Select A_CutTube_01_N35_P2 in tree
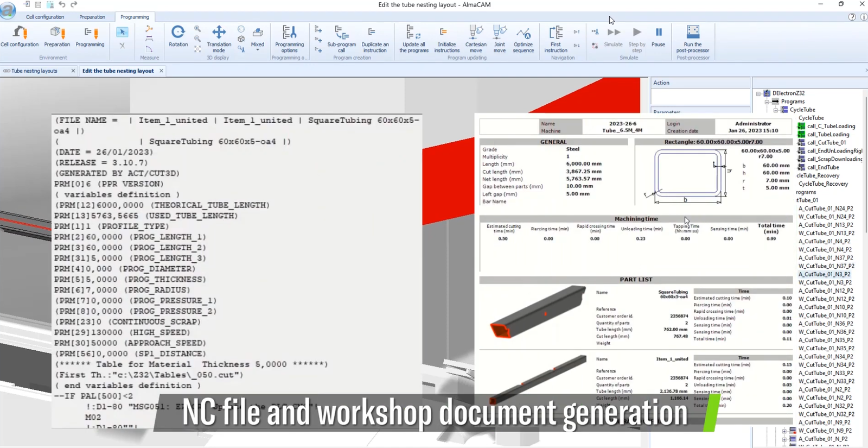The image size is (868, 448). pyautogui.click(x=826, y=340)
